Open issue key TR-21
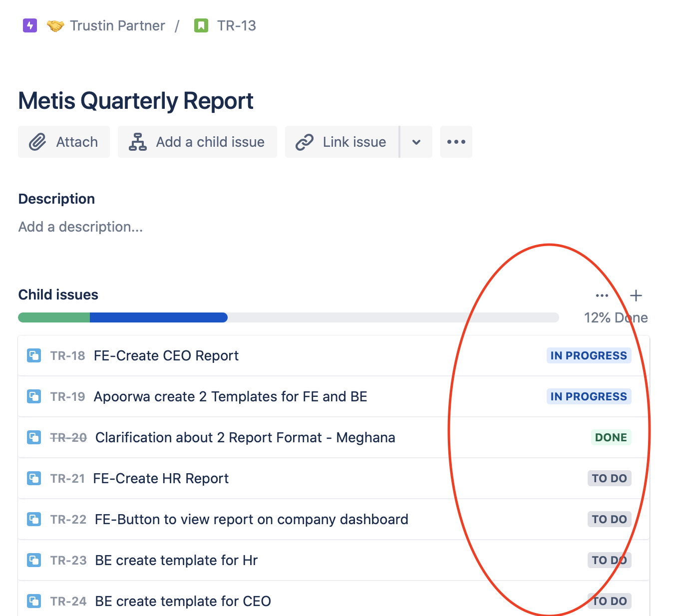Screen dimensions: 674x616 68,478
